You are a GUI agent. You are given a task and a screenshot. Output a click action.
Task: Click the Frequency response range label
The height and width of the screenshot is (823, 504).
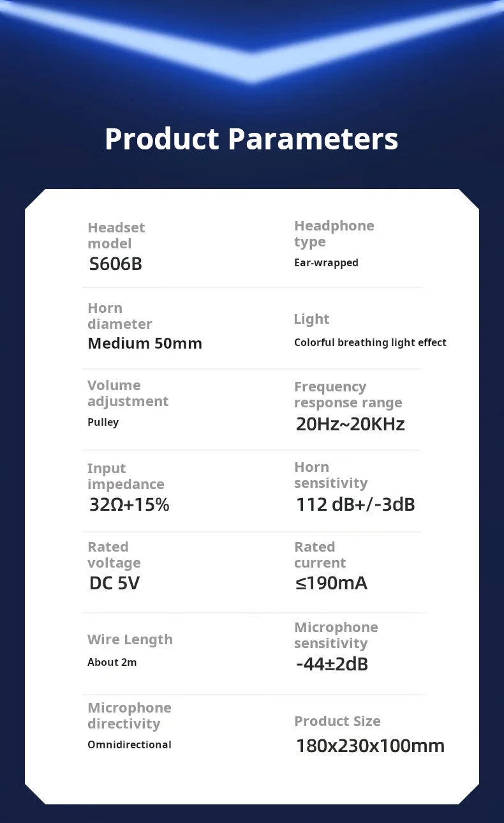click(348, 395)
